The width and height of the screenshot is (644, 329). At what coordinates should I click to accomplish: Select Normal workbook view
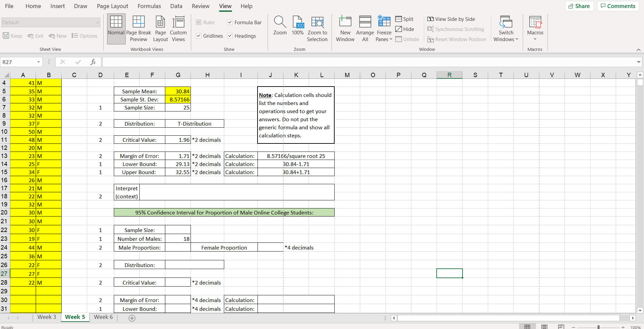click(116, 29)
